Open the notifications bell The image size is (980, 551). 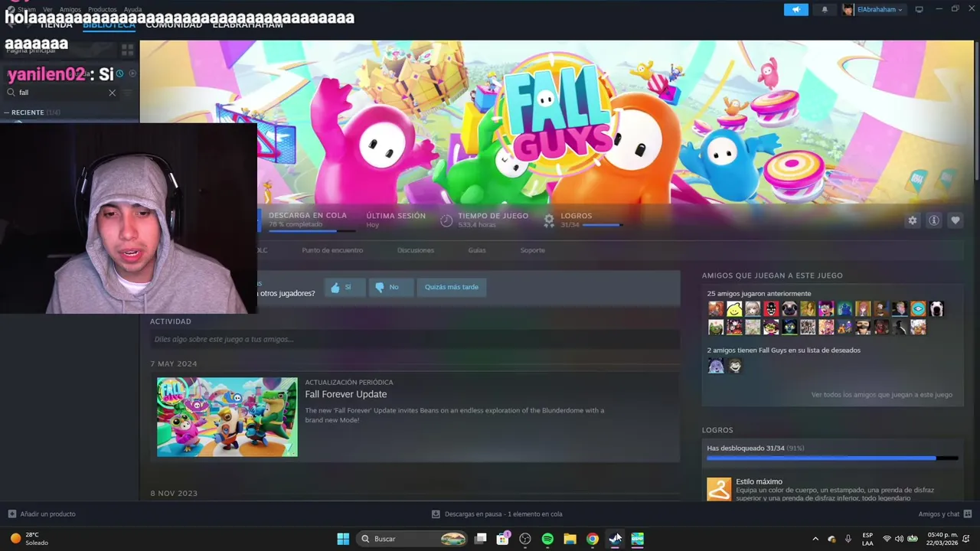click(825, 9)
